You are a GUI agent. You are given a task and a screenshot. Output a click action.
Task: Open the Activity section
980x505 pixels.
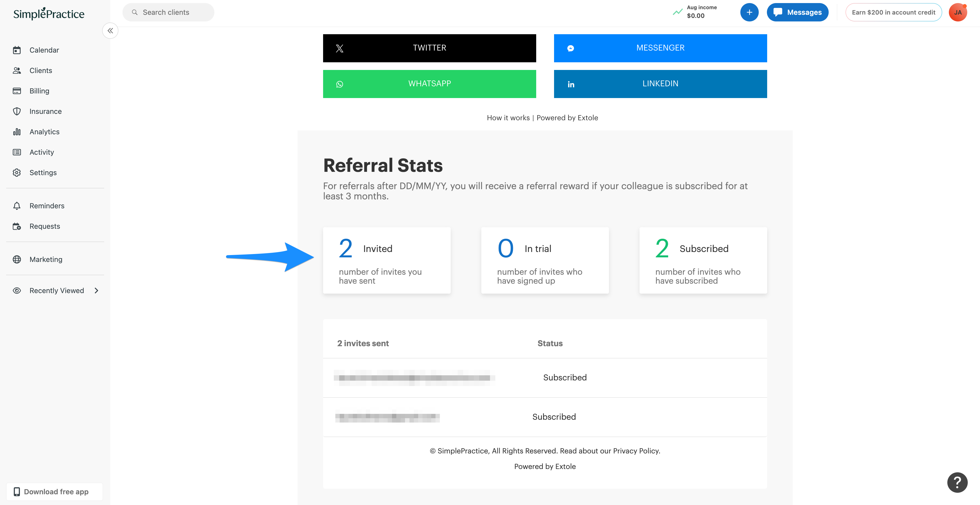(x=41, y=152)
